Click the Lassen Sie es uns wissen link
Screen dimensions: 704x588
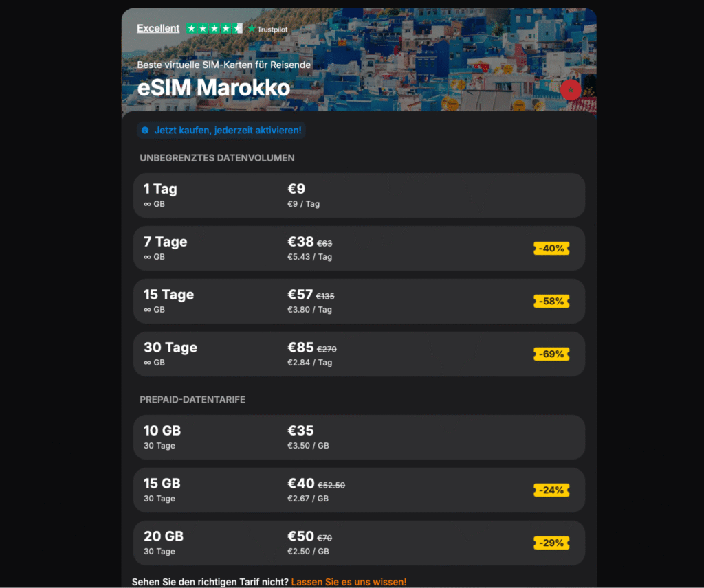349,581
